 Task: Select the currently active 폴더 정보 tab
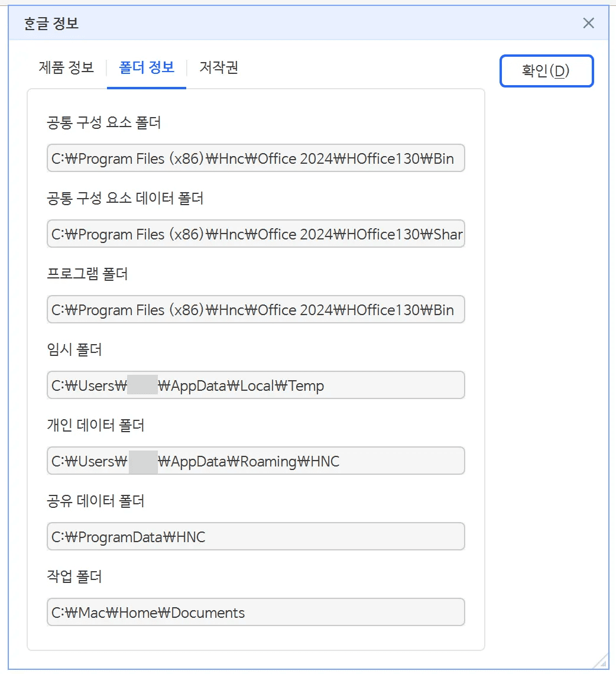tap(146, 67)
